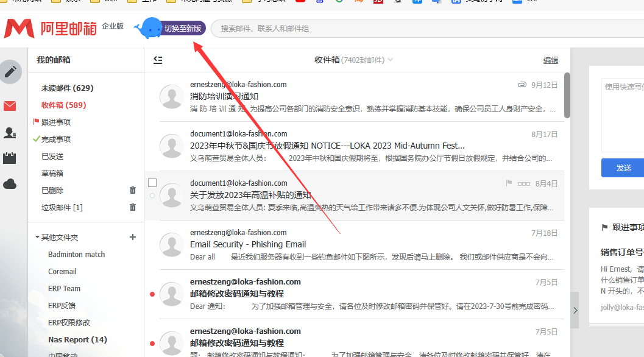This screenshot has width=644, height=357.
Task: Open the calendar icon in sidebar
Action: pos(10,158)
